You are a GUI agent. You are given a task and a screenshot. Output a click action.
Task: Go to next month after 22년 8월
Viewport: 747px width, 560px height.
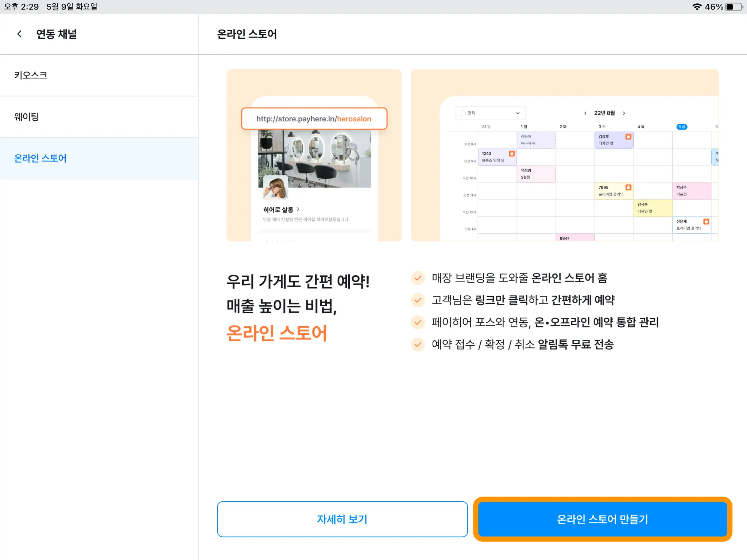coord(624,113)
